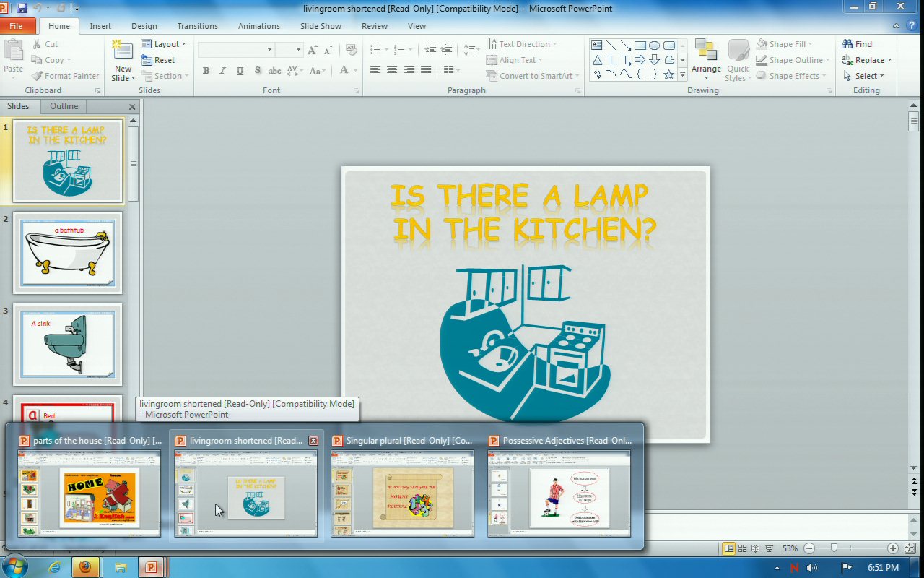Click the Reset slide button
924x578 pixels.
pyautogui.click(x=159, y=60)
